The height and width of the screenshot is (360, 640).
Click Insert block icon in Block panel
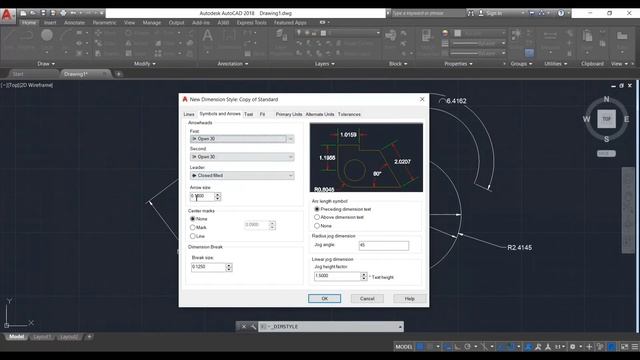tap(390, 36)
